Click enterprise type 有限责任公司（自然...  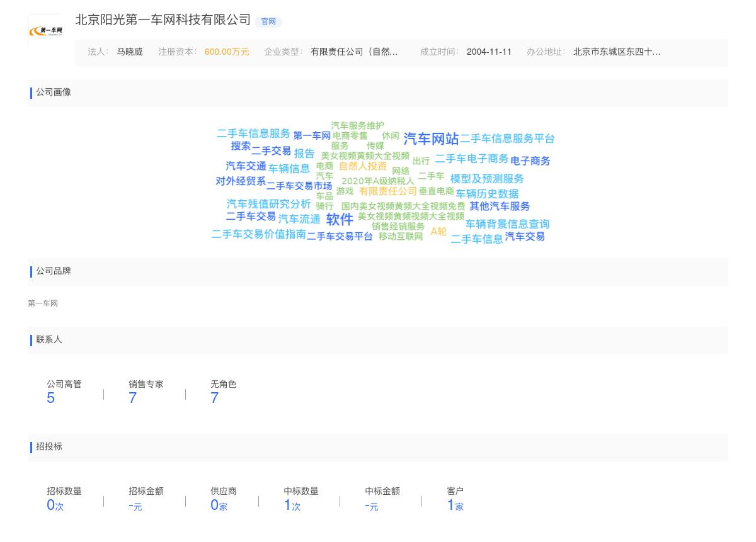point(354,52)
